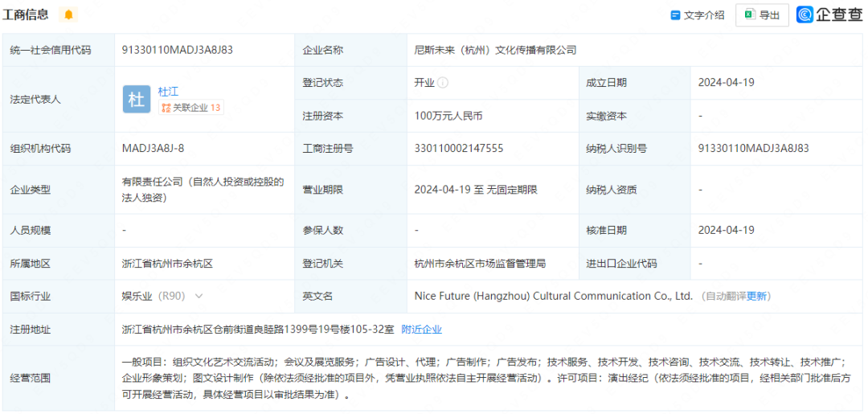Click the 工商注册号 330110002147555 value
This screenshot has height=414, width=868.
(x=459, y=149)
